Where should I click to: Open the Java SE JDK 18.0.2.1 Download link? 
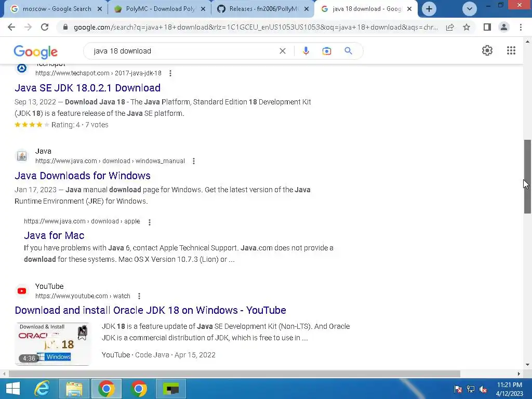coord(87,88)
